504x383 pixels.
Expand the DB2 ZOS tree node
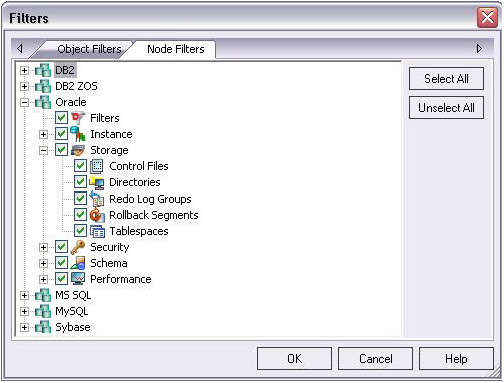24,86
